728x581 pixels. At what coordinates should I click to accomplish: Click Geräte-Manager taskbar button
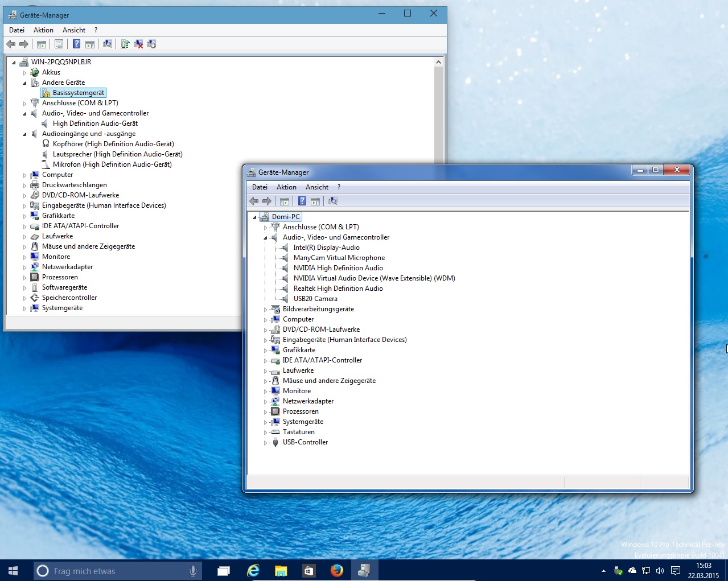(x=364, y=571)
